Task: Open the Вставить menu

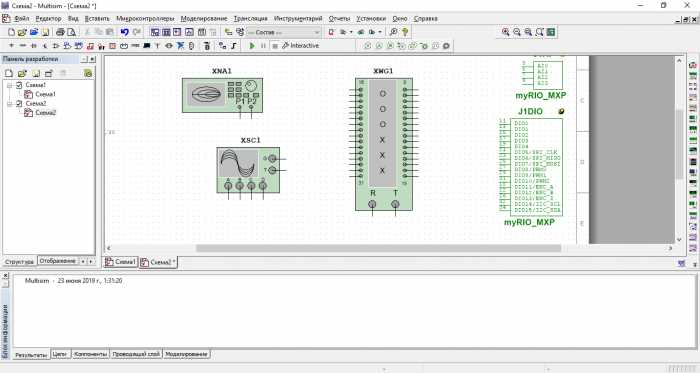Action: [x=97, y=19]
